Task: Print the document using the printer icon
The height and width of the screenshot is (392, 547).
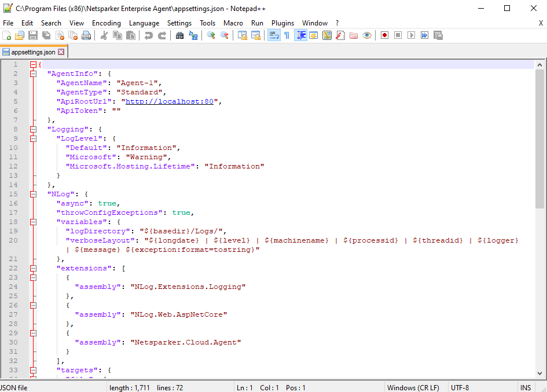Action: tap(86, 35)
